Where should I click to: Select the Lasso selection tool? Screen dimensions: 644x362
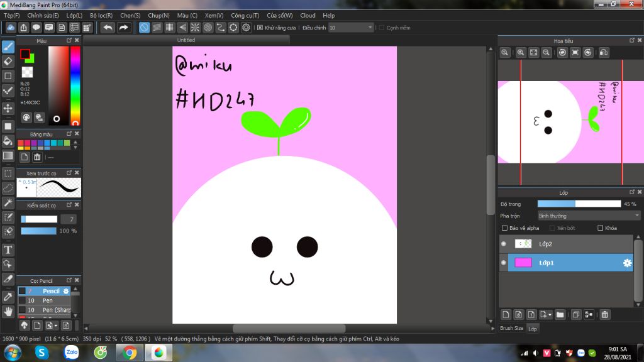click(8, 189)
